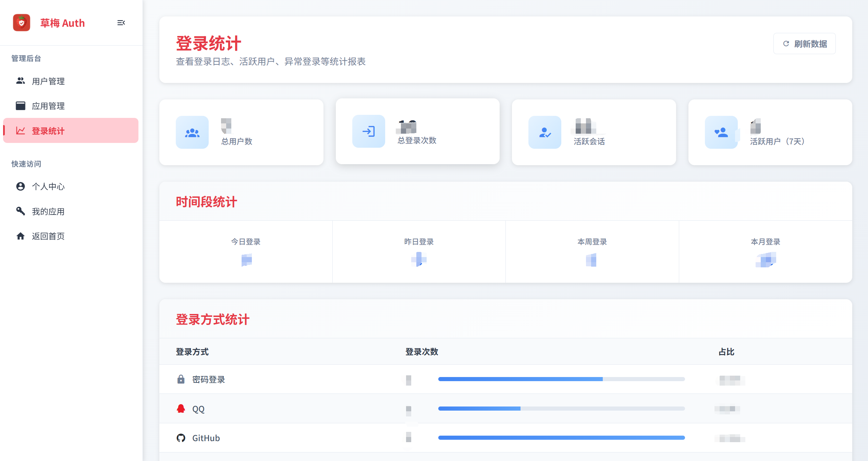Click the window icon beside 应用管理
This screenshot has width=868, height=461.
click(21, 106)
